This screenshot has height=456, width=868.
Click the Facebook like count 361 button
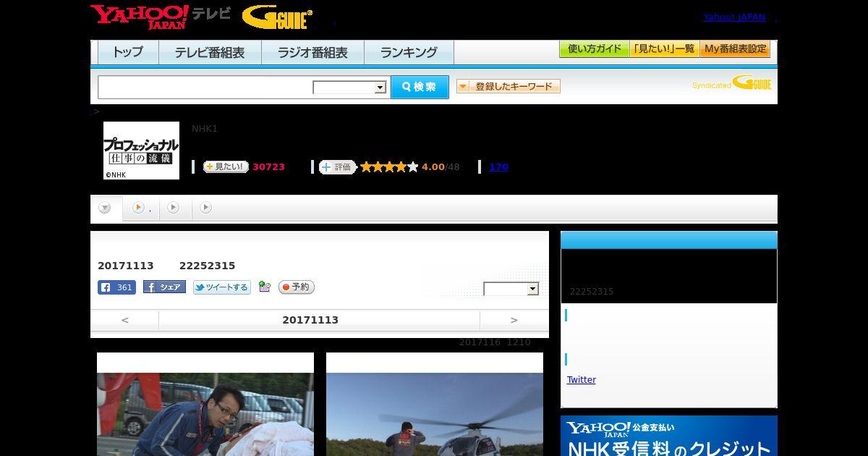pos(116,287)
